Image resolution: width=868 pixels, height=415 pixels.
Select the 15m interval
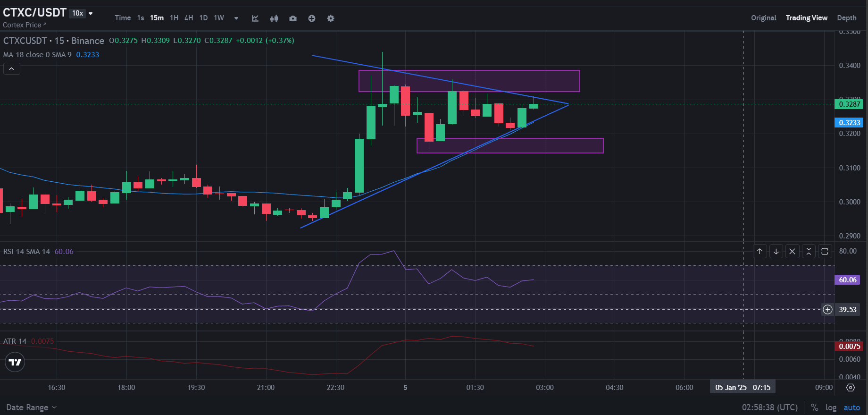point(157,18)
